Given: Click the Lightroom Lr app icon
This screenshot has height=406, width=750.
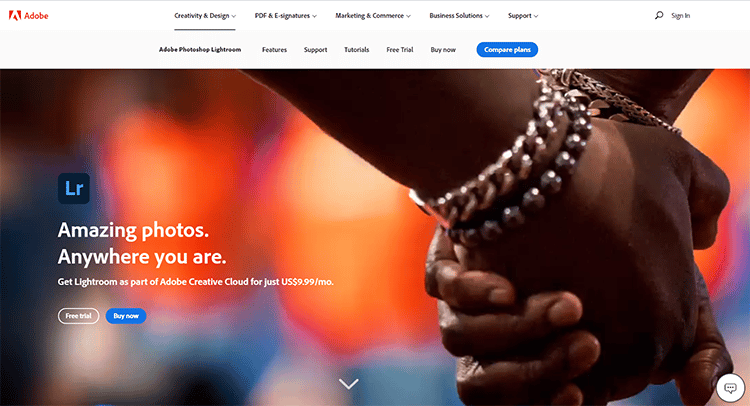Looking at the screenshot, I should tap(74, 188).
